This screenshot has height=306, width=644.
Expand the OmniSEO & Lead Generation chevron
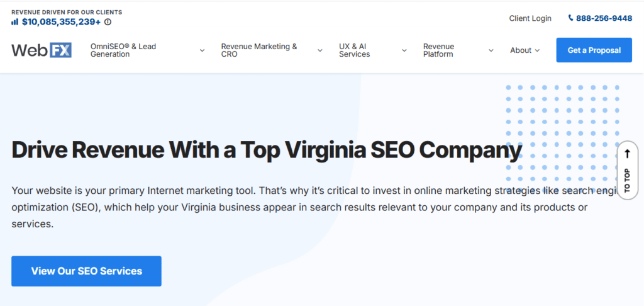coord(202,50)
